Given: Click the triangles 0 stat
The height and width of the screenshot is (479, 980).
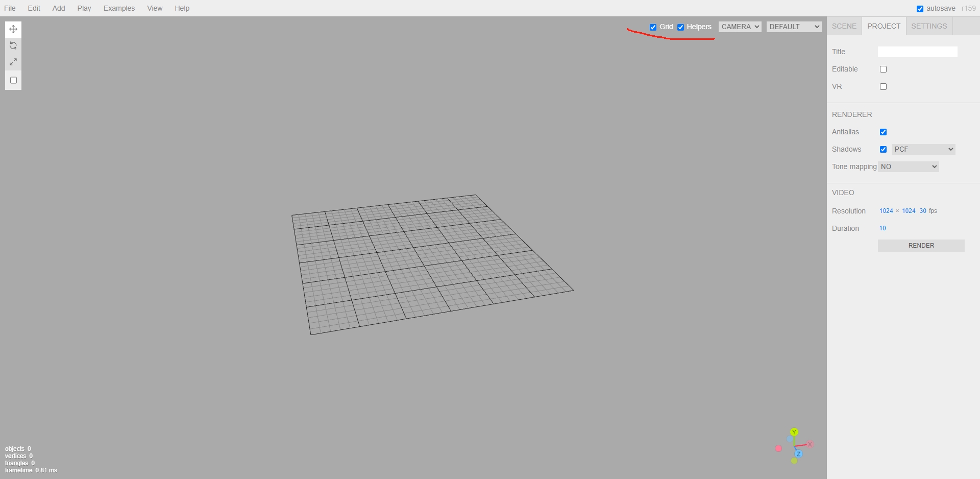Looking at the screenshot, I should [x=20, y=463].
